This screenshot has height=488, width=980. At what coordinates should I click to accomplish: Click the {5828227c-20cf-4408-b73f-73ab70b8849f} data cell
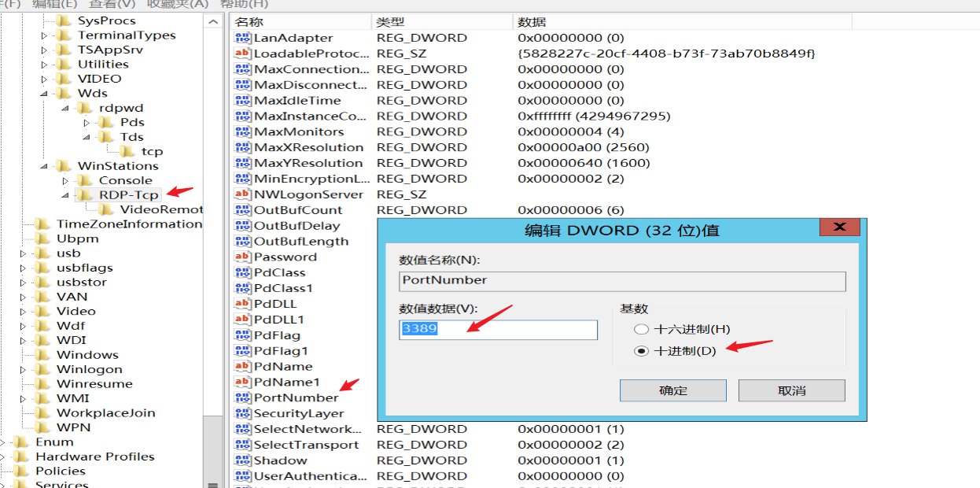(x=666, y=54)
